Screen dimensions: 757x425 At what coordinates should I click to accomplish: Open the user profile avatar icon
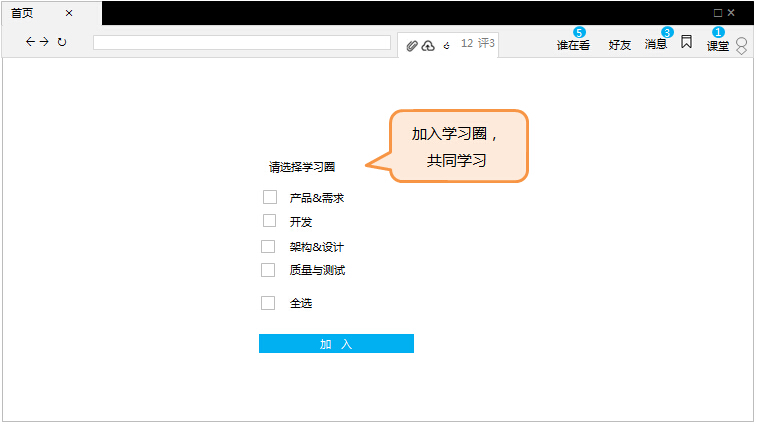(741, 46)
